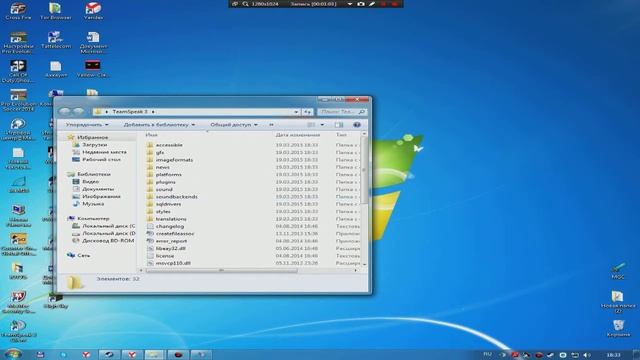The width and height of the screenshot is (640, 360).
Task: Select the imageformats folder
Action: [x=174, y=160]
